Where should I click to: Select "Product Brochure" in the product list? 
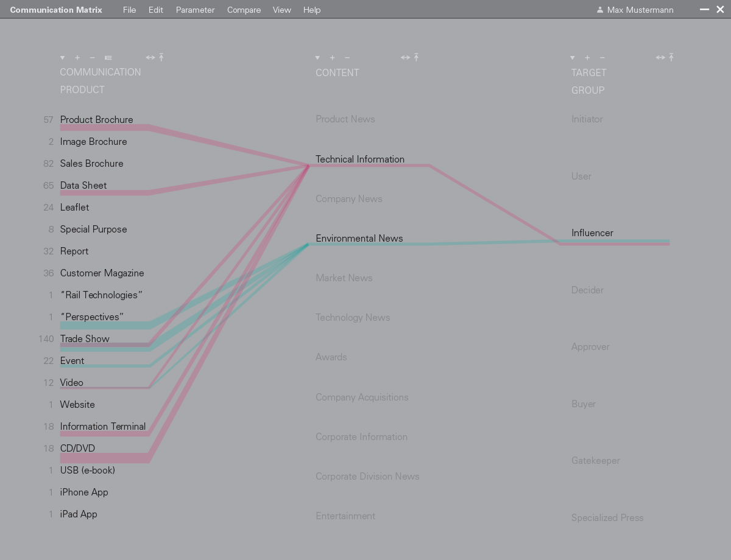(x=97, y=120)
